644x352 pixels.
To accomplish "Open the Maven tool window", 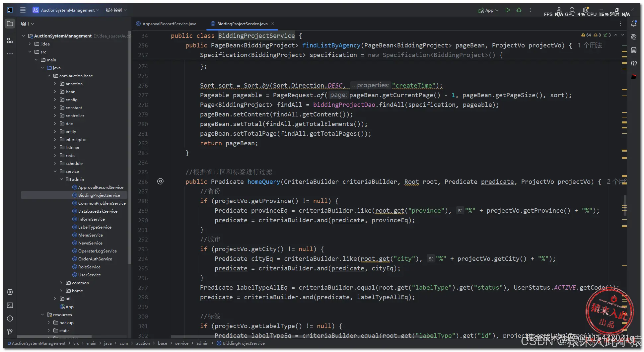I will pos(634,63).
